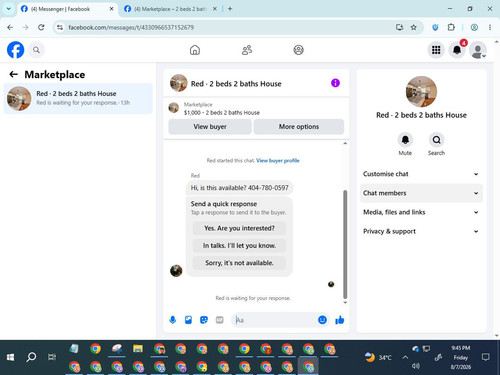Open the account avatar menu
This screenshot has height=375, width=500.
coord(478,50)
